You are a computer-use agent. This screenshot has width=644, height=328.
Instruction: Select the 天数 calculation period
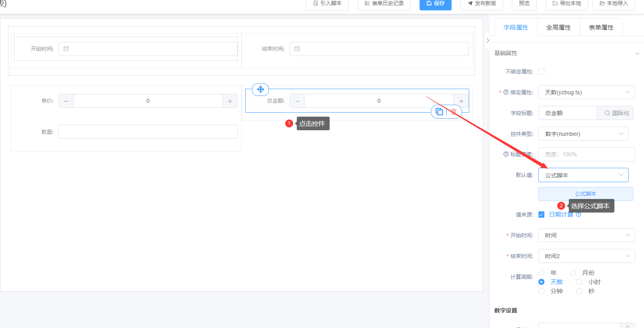(542, 282)
